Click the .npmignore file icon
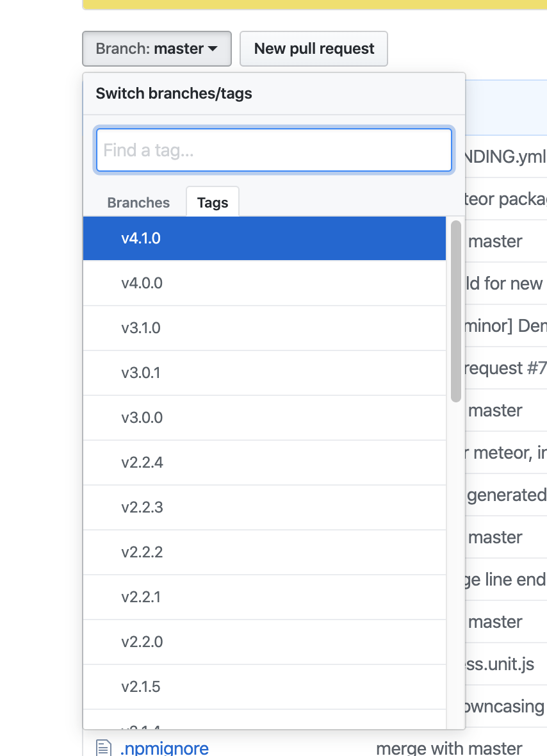Viewport: 547px width, 756px height. coord(104,748)
